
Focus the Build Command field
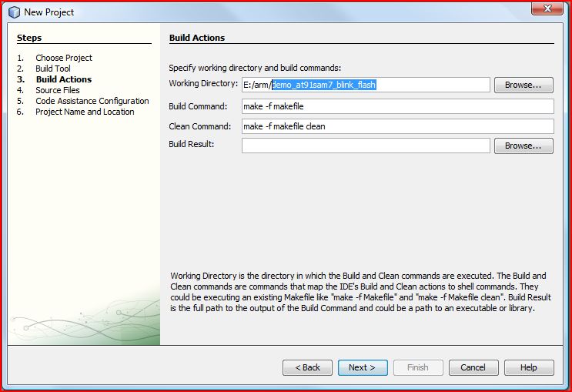397,106
